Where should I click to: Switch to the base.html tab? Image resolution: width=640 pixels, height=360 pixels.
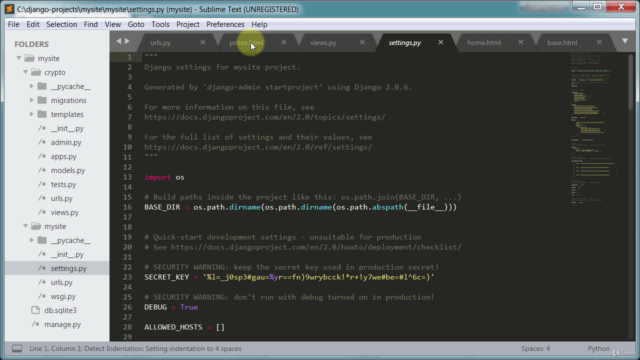point(562,42)
